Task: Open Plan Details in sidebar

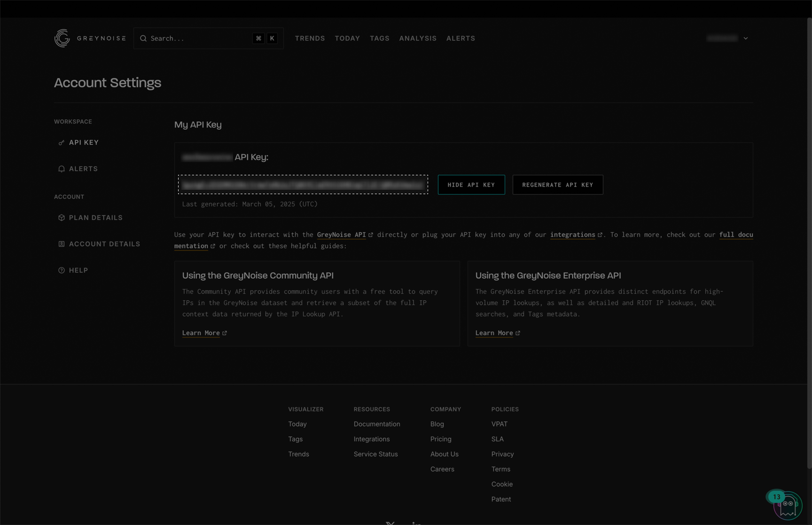Action: 96,218
